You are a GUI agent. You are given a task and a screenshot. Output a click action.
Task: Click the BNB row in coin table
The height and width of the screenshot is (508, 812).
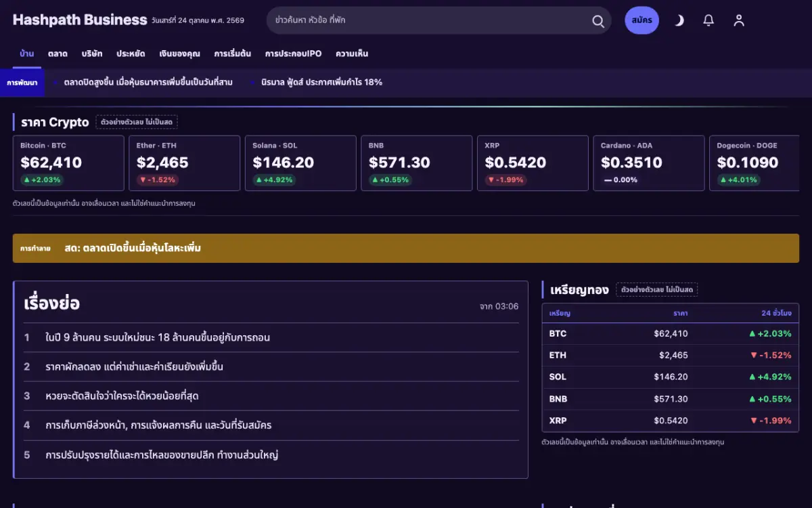(x=671, y=399)
